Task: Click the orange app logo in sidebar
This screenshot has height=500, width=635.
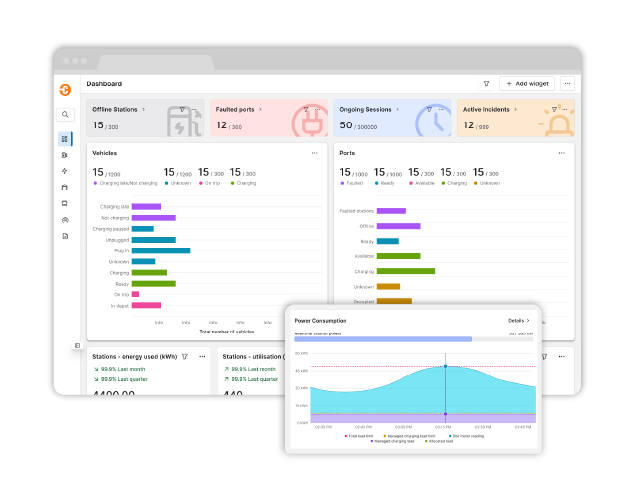Action: 65,90
